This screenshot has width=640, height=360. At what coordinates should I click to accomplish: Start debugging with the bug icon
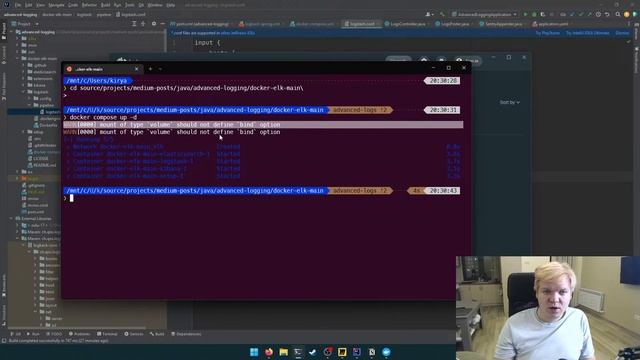pos(534,14)
